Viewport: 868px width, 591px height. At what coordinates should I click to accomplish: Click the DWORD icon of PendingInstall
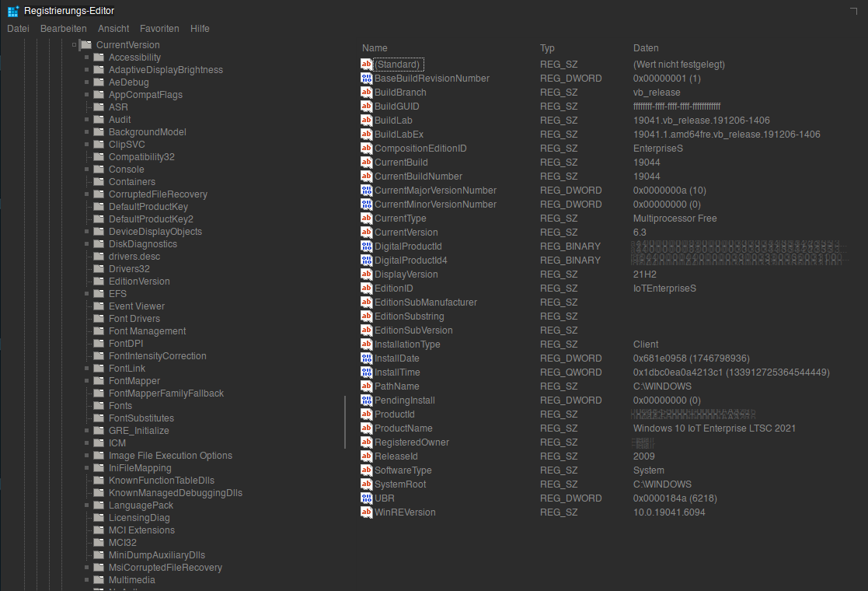click(x=367, y=400)
